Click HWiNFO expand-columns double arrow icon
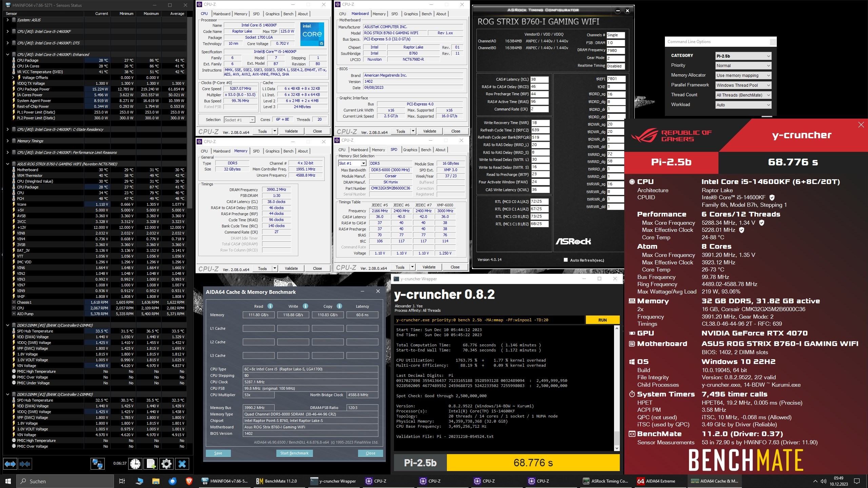868x488 pixels. click(x=10, y=464)
